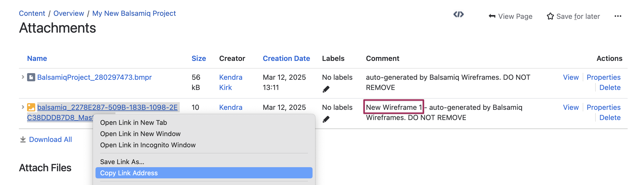Click the Download All arrow icon
The height and width of the screenshot is (185, 644).
pos(23,139)
